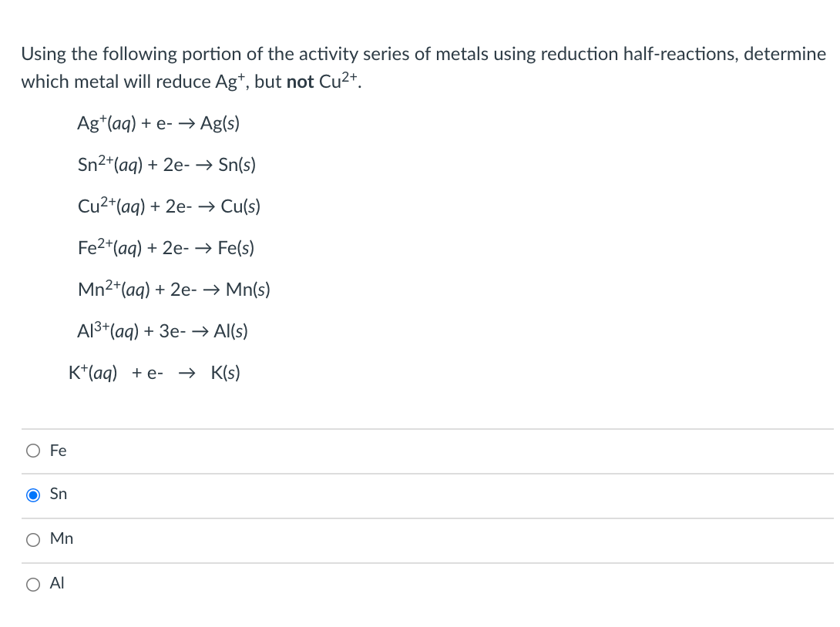Select the Cu half-reaction equation line
The image size is (840, 627).
tap(169, 206)
